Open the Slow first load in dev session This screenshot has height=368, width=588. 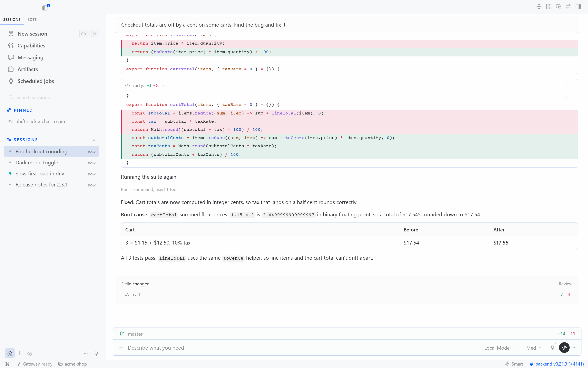click(x=51, y=174)
